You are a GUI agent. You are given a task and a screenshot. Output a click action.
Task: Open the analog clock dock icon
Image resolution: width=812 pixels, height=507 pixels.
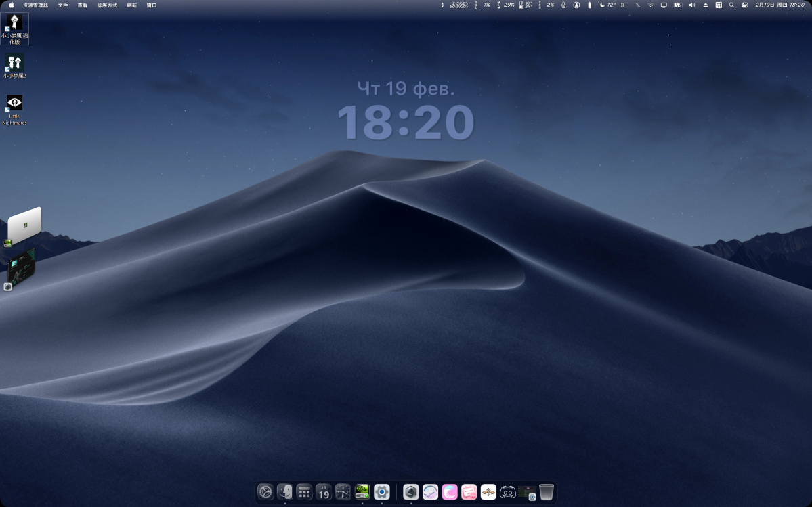pos(343,492)
